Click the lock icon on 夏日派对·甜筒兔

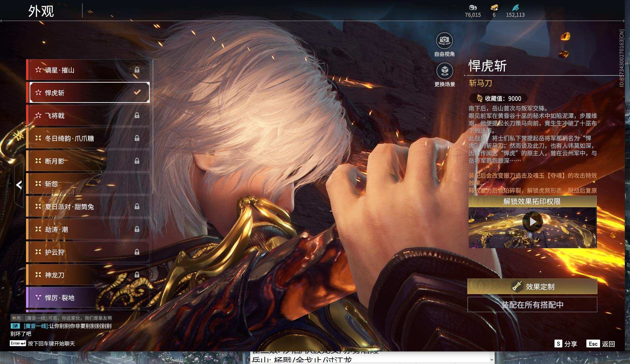click(x=137, y=207)
